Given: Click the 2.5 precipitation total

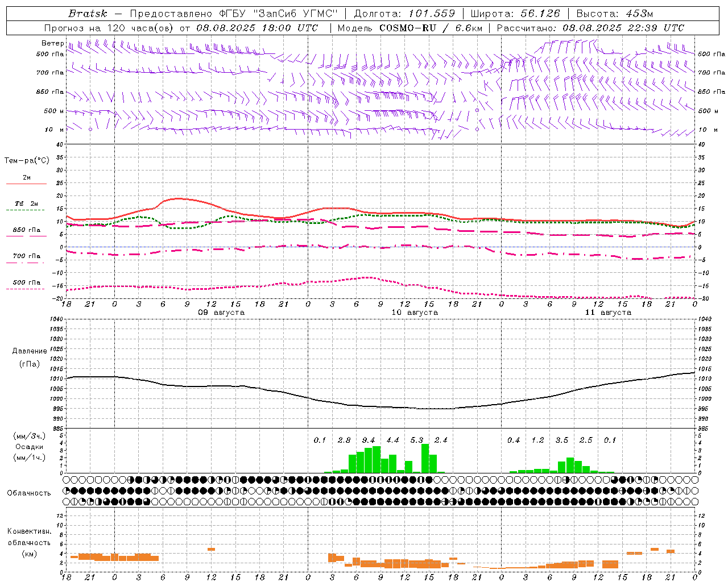Looking at the screenshot, I should (586, 440).
